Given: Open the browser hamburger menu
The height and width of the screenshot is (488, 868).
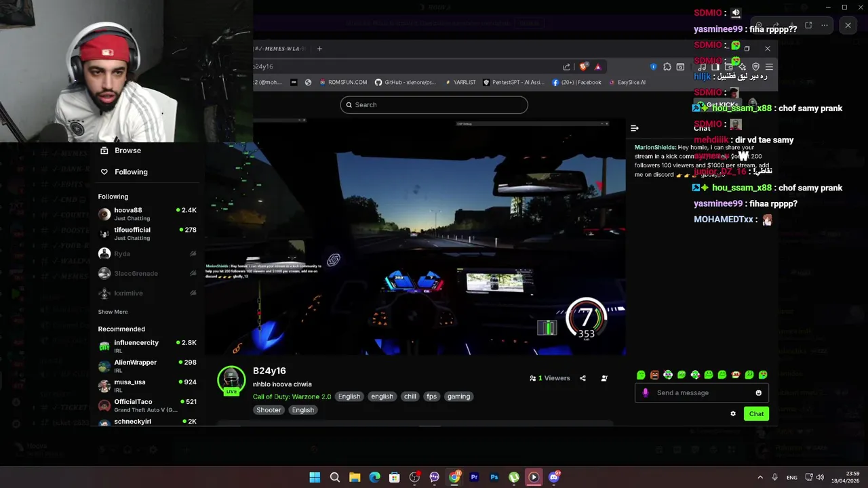Looking at the screenshot, I should coord(769,66).
